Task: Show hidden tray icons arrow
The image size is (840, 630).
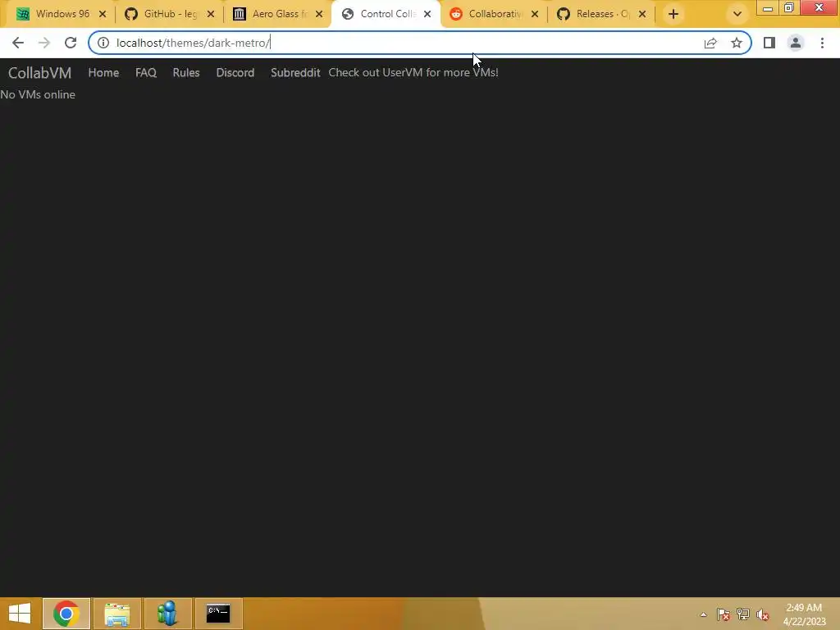Action: pyautogui.click(x=703, y=614)
